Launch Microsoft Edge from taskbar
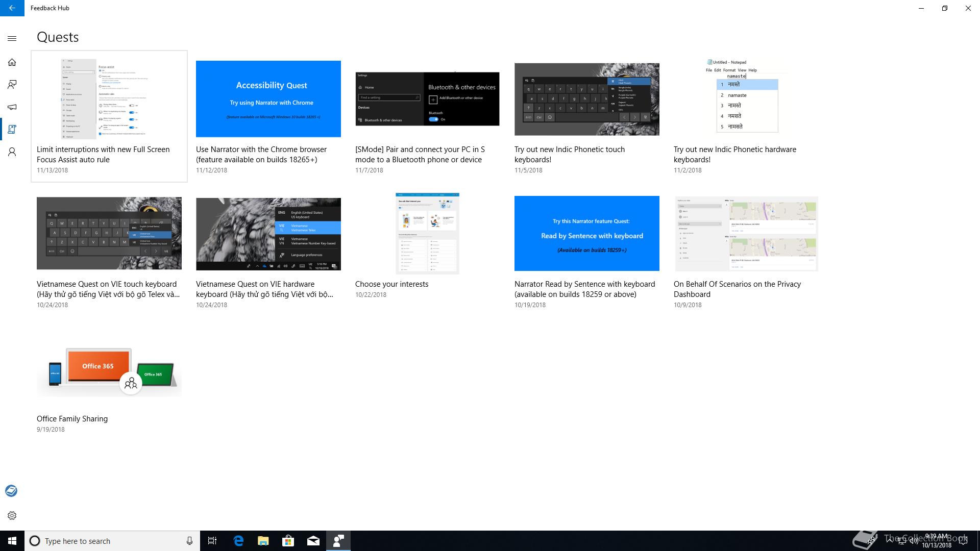Viewport: 980px width, 551px height. 238,541
